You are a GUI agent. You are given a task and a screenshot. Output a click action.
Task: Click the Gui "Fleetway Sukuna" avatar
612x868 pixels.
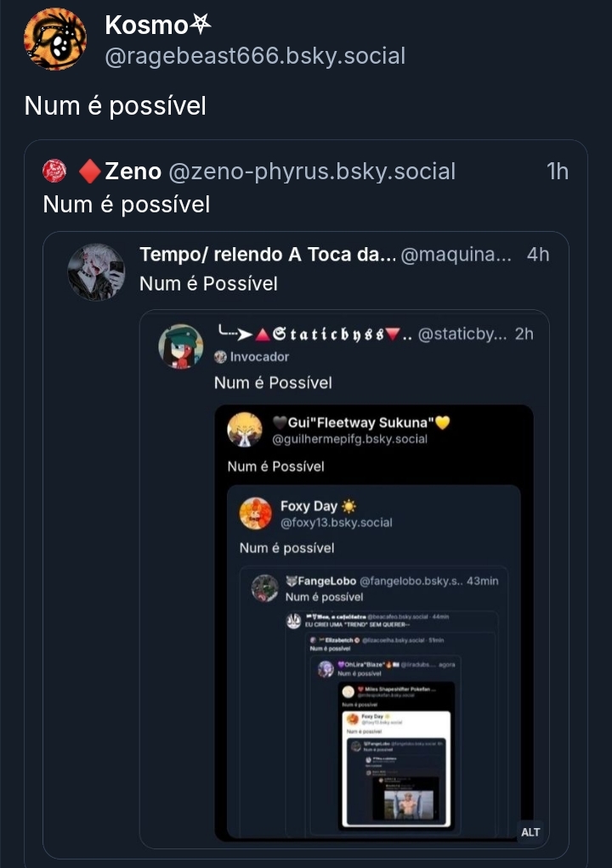245,429
